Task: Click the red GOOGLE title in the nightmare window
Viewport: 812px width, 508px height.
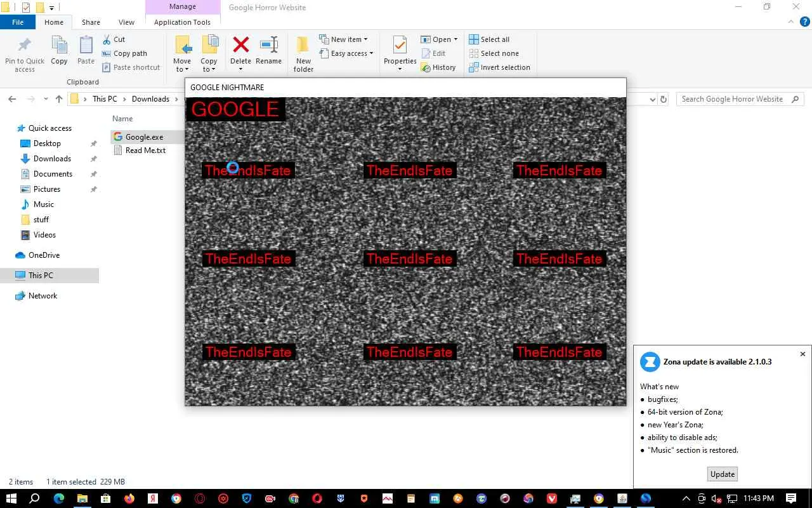Action: click(x=235, y=109)
